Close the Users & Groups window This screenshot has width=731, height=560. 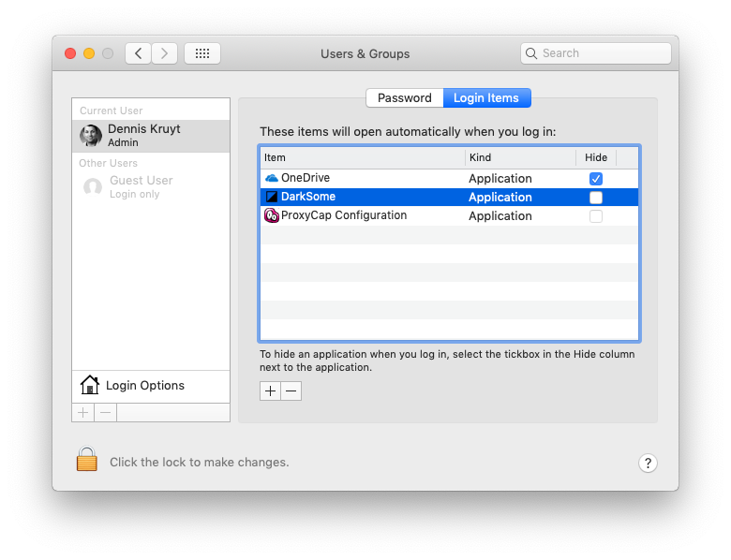tap(70, 53)
